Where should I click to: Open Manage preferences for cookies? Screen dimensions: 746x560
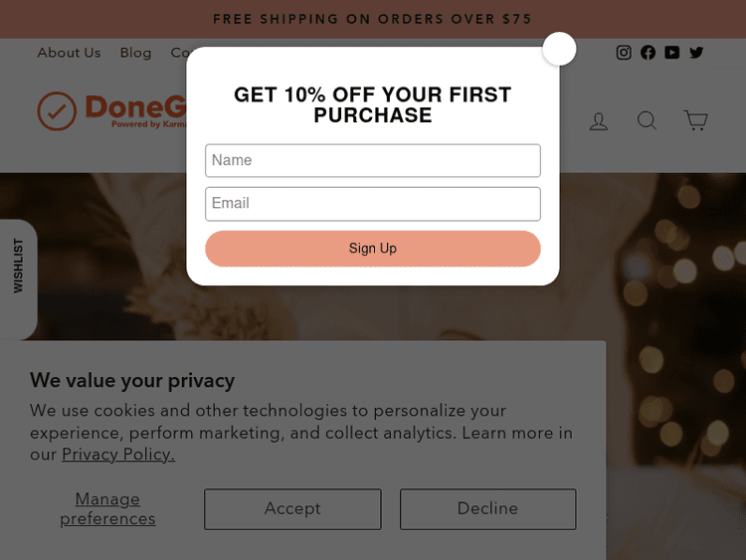(107, 508)
